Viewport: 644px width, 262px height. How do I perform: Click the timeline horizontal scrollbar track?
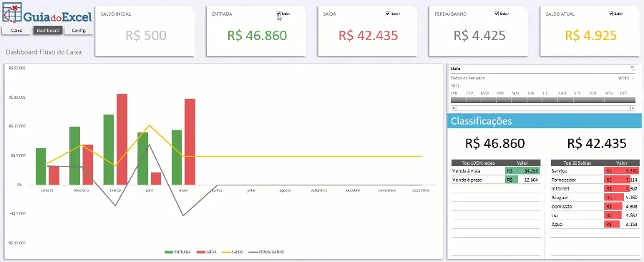click(x=543, y=108)
